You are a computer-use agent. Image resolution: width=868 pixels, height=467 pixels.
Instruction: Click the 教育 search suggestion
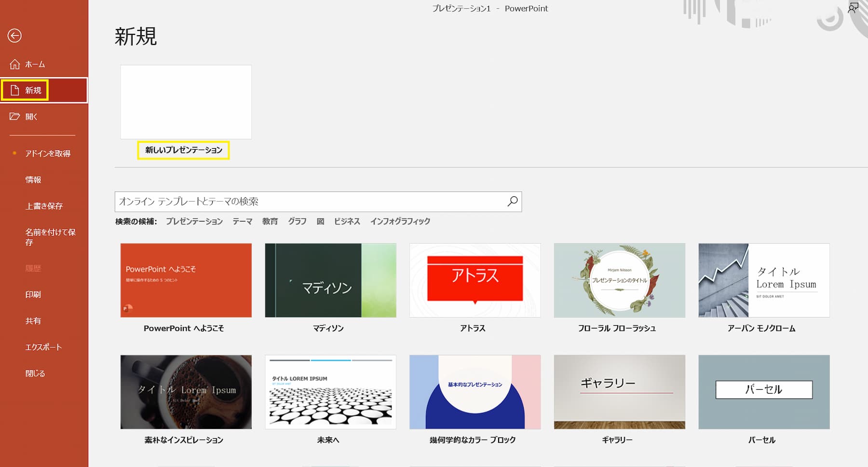[270, 221]
